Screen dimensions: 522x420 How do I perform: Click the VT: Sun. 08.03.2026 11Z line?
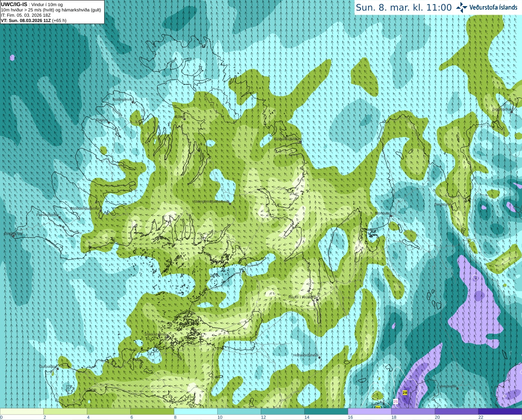(x=33, y=20)
